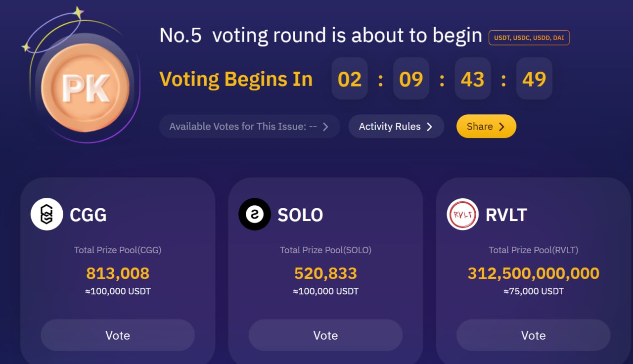
Task: Click the CGG prize pool amount 813,008
Action: tap(118, 273)
